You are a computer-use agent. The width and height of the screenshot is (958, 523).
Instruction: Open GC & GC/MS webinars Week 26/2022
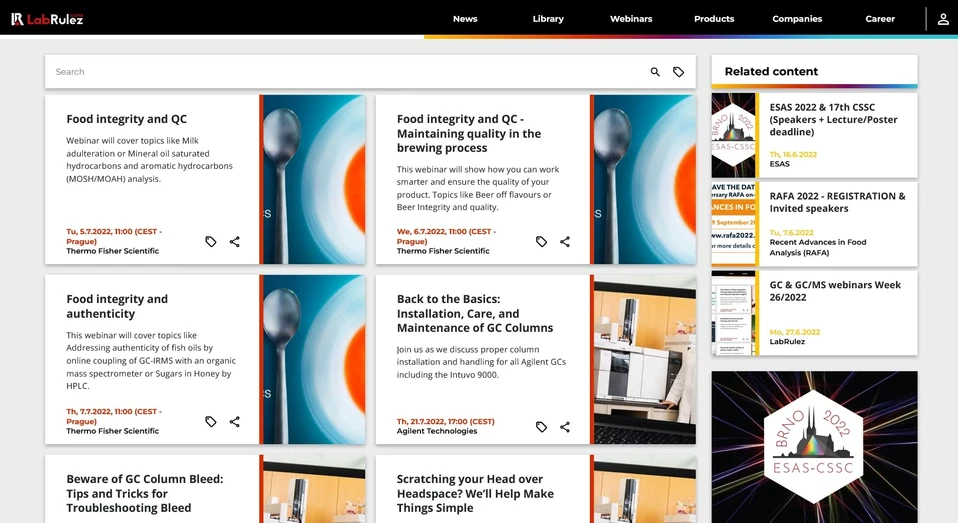tap(835, 291)
